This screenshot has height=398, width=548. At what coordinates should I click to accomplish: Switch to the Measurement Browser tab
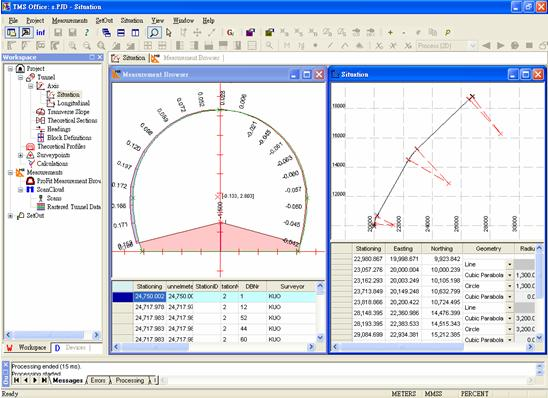[x=187, y=58]
